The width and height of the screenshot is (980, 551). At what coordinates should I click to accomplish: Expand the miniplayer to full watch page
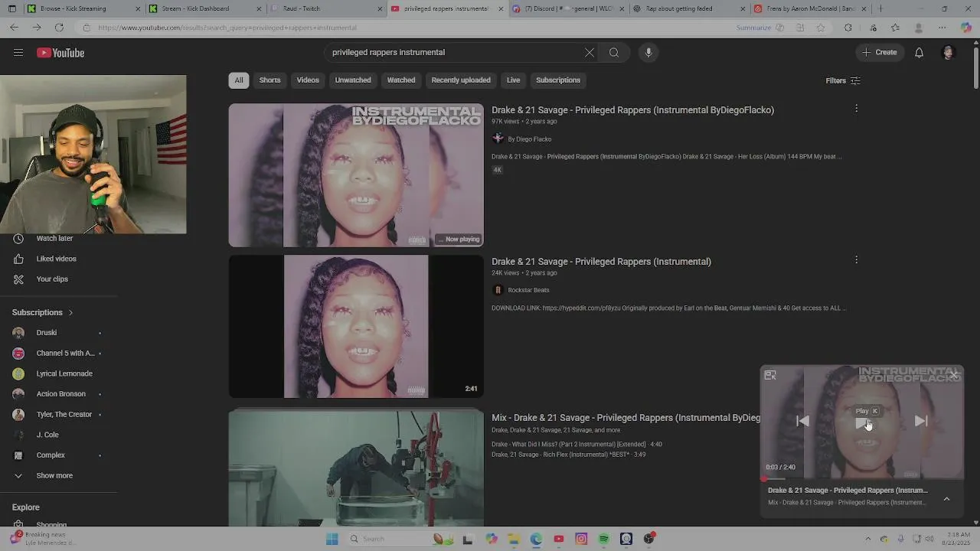click(770, 375)
